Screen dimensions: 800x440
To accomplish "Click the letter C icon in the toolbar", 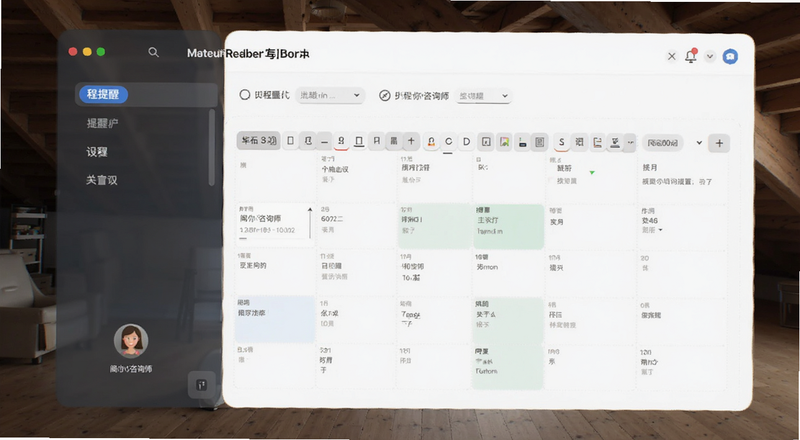I will pyautogui.click(x=448, y=142).
